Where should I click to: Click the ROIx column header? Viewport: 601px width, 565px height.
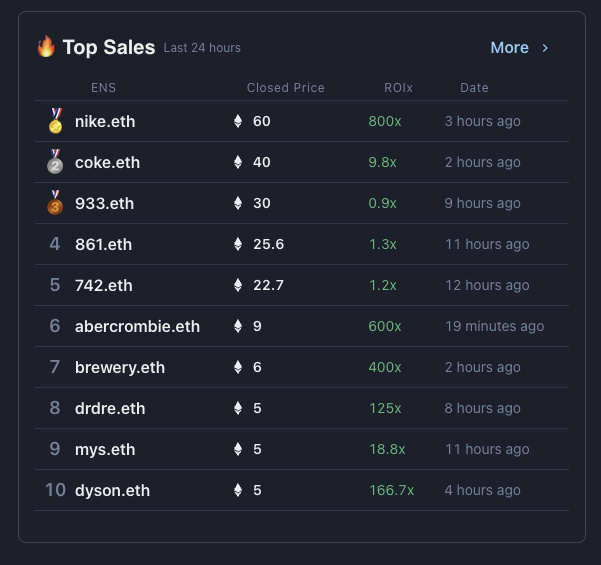[x=398, y=88]
